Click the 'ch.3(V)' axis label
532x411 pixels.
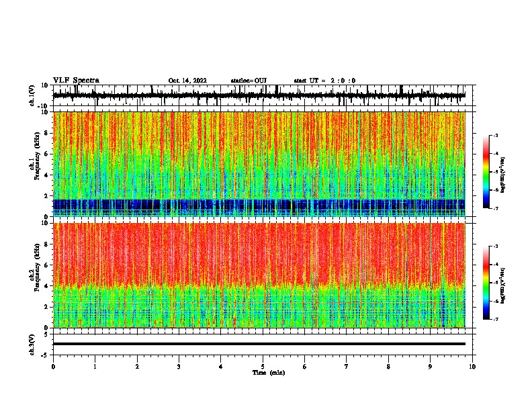tap(32, 345)
